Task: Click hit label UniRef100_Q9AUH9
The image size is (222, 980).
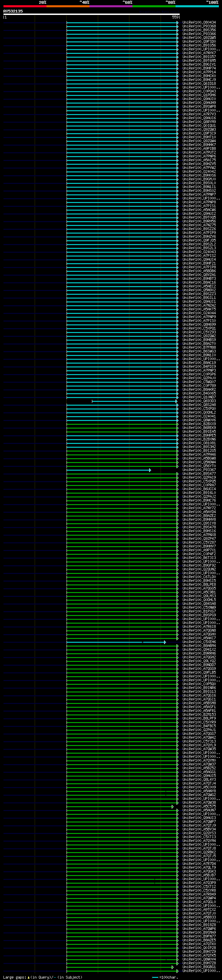Action: point(199,103)
